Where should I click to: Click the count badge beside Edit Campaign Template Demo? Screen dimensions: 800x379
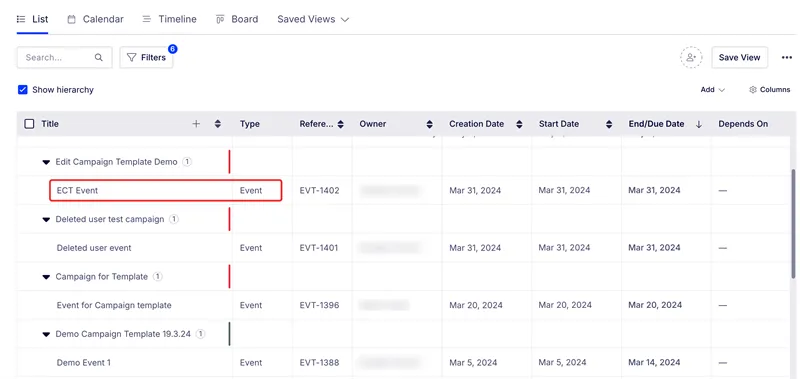pos(187,162)
